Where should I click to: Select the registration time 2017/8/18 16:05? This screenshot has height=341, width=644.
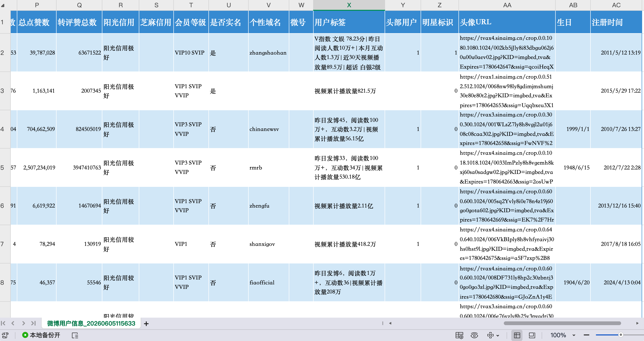point(616,244)
